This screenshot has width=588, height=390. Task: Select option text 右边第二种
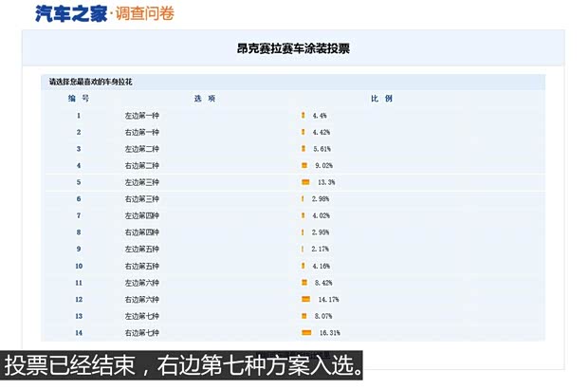[141, 165]
